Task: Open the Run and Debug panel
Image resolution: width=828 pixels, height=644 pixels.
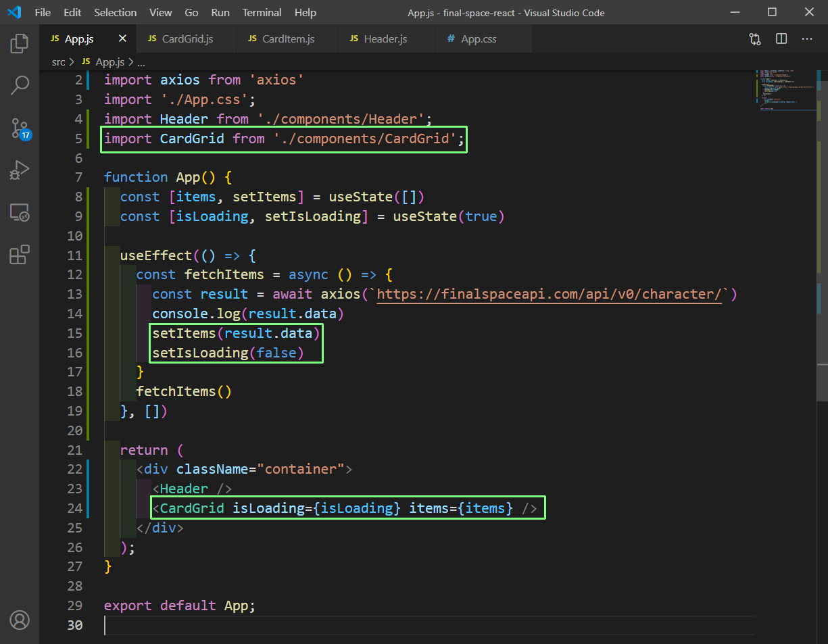Action: coord(19,170)
